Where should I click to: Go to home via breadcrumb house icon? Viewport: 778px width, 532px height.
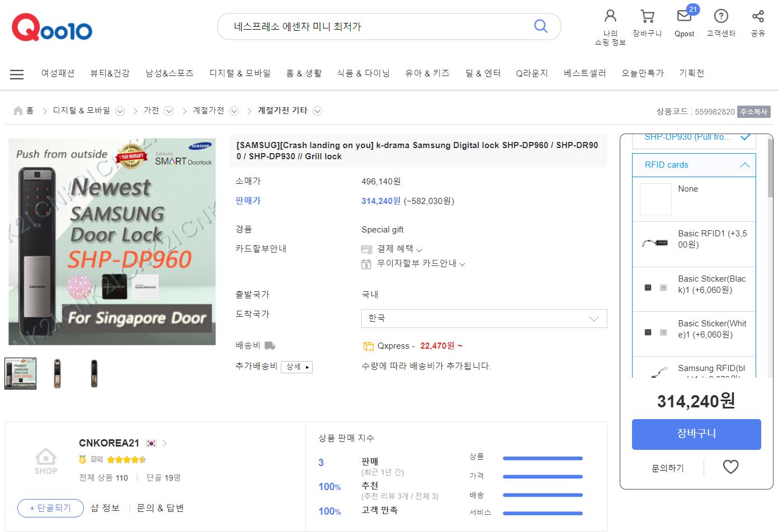click(x=18, y=111)
